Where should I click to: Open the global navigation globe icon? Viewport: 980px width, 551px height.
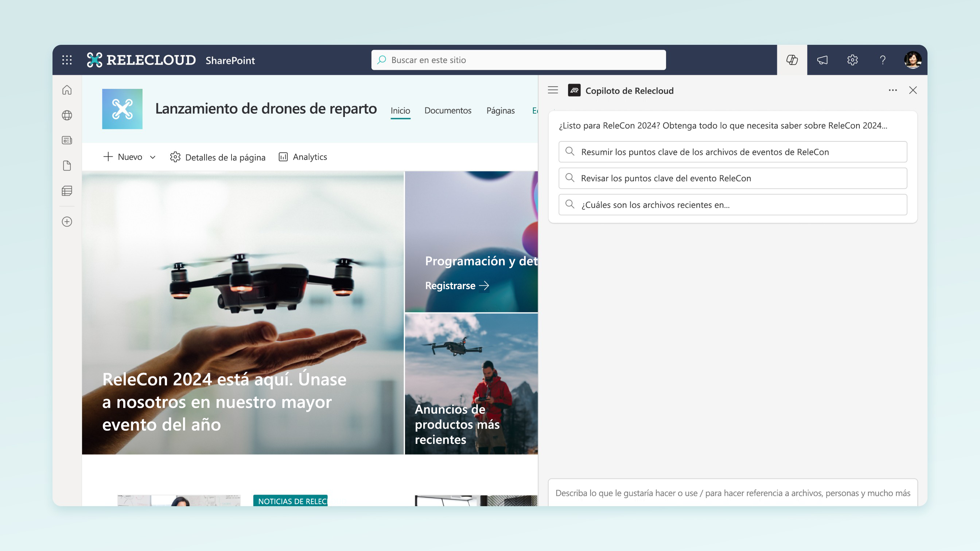tap(67, 115)
